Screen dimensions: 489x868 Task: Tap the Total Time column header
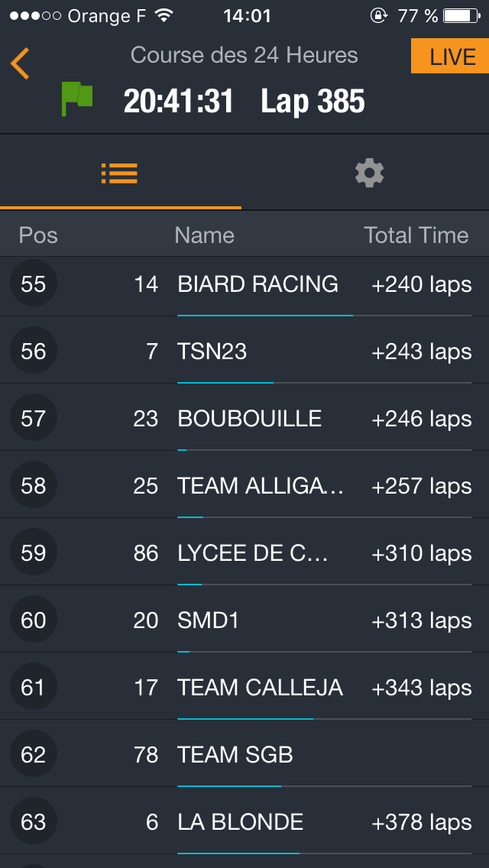[x=416, y=235]
